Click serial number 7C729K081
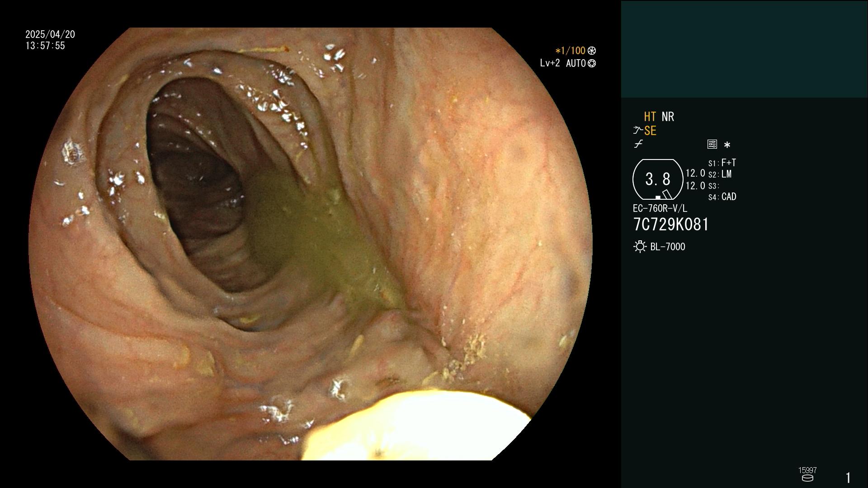 (x=671, y=225)
